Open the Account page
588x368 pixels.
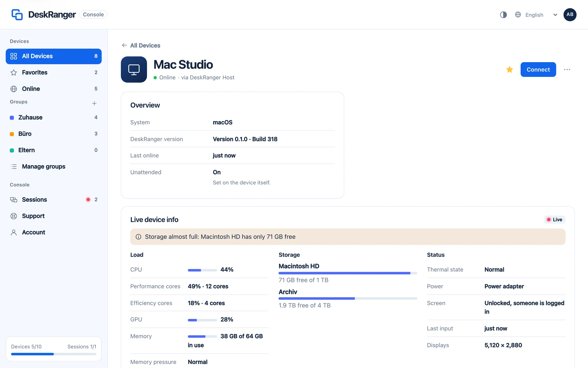pos(54,232)
